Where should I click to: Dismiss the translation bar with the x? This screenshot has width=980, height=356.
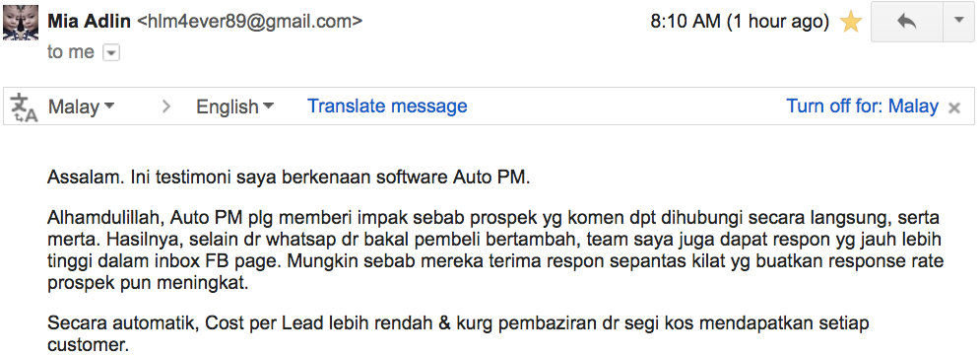(x=954, y=107)
